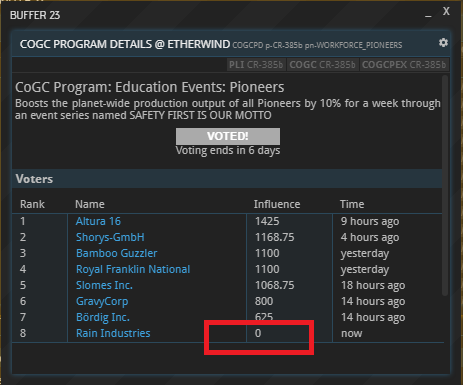Select rank 8 cell
This screenshot has width=463, height=385.
pyautogui.click(x=23, y=333)
